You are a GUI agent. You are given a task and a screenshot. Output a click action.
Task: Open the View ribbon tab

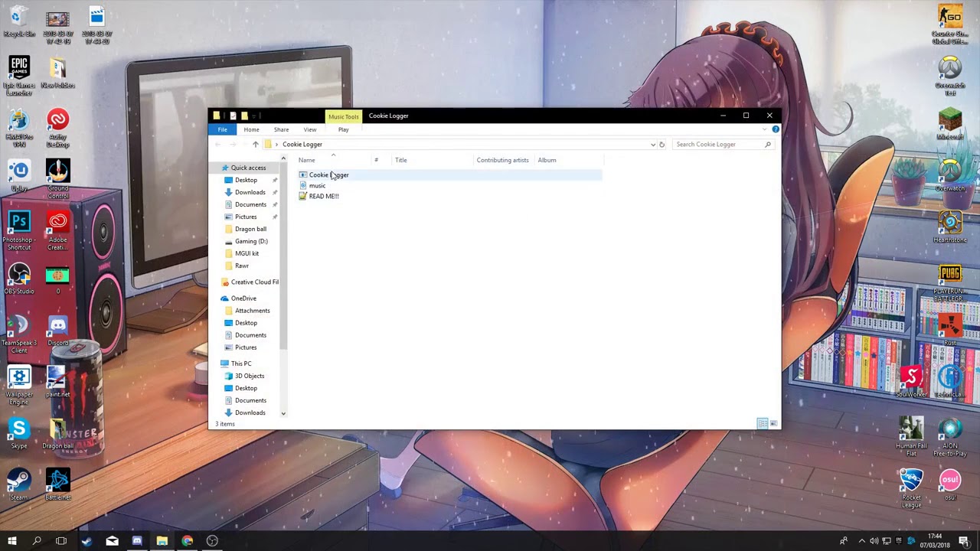click(310, 129)
